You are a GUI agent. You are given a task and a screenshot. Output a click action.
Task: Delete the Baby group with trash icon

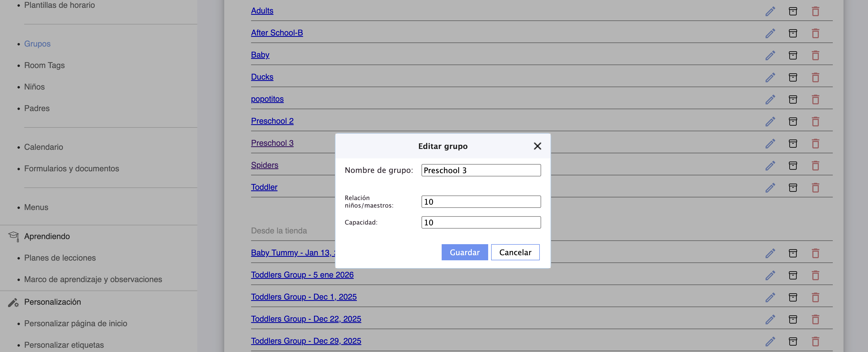point(815,55)
